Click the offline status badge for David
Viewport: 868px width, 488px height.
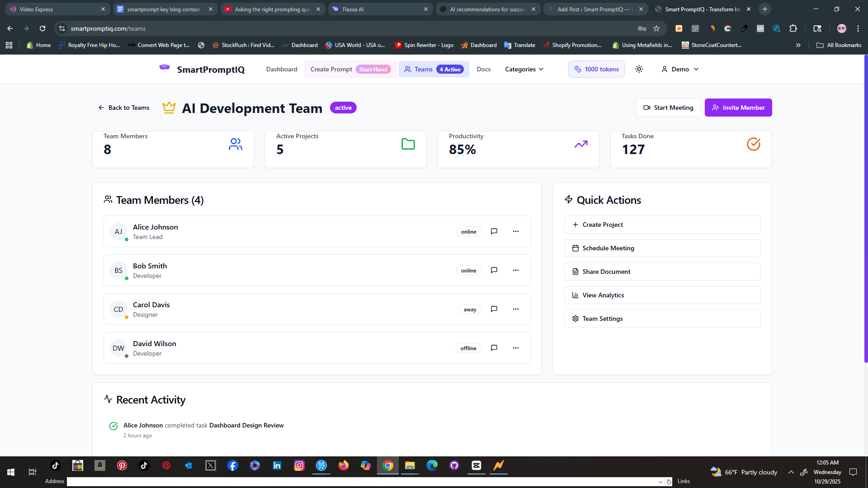click(x=468, y=348)
